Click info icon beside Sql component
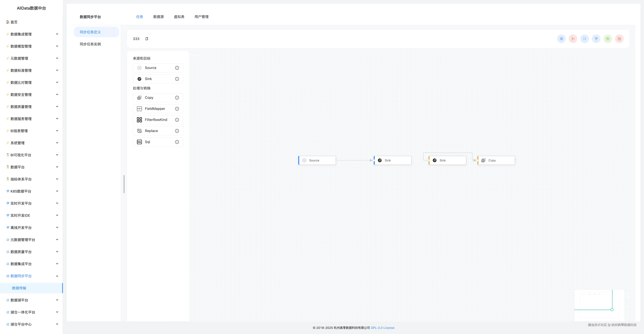Screen dimensions: 644x334 tap(177, 142)
